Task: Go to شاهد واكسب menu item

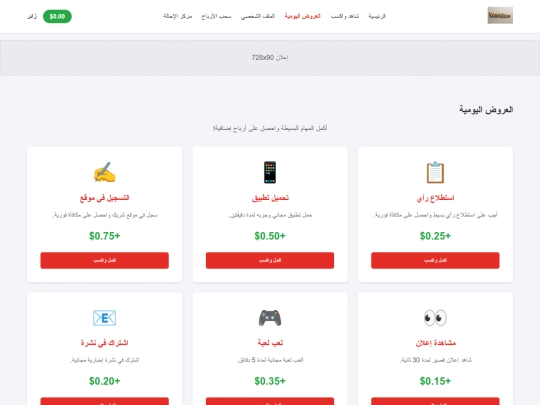Action: tap(345, 16)
